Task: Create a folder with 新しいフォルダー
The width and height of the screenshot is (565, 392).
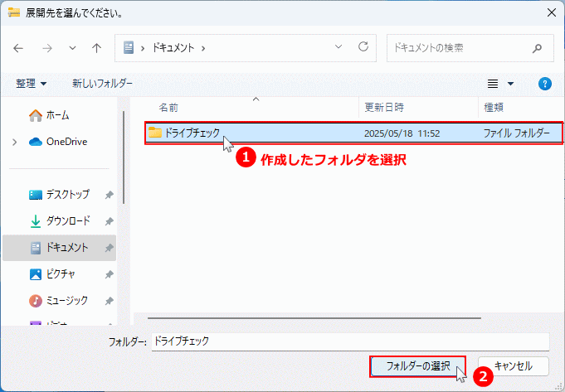Action: coord(102,84)
